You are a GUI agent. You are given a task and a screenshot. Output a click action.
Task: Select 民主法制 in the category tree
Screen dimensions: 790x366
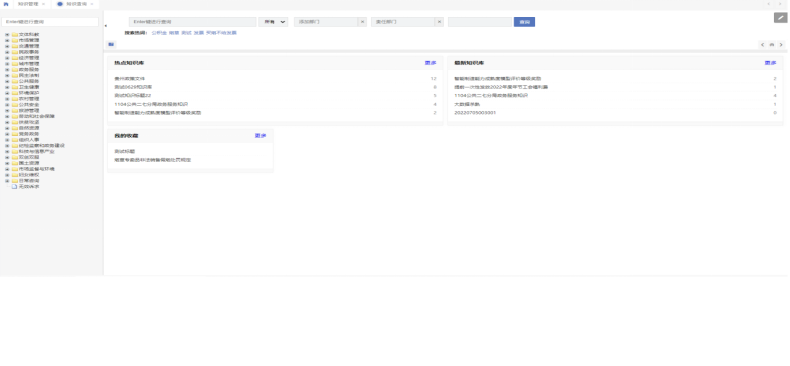coord(29,76)
